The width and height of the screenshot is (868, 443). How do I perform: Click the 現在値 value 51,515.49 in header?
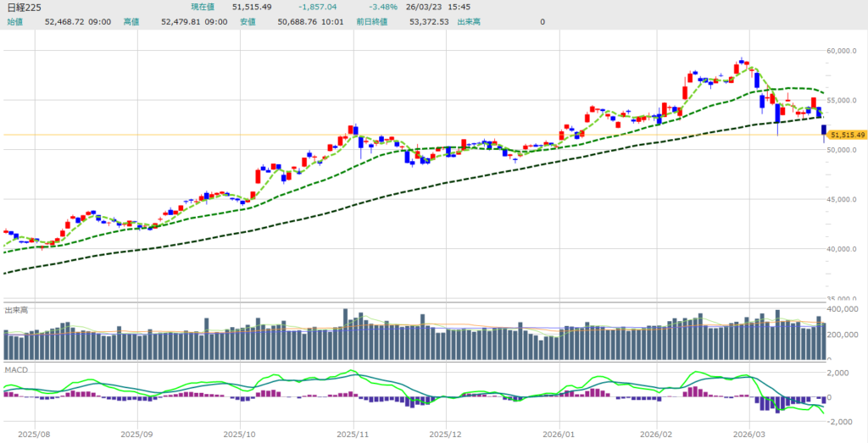pyautogui.click(x=252, y=8)
